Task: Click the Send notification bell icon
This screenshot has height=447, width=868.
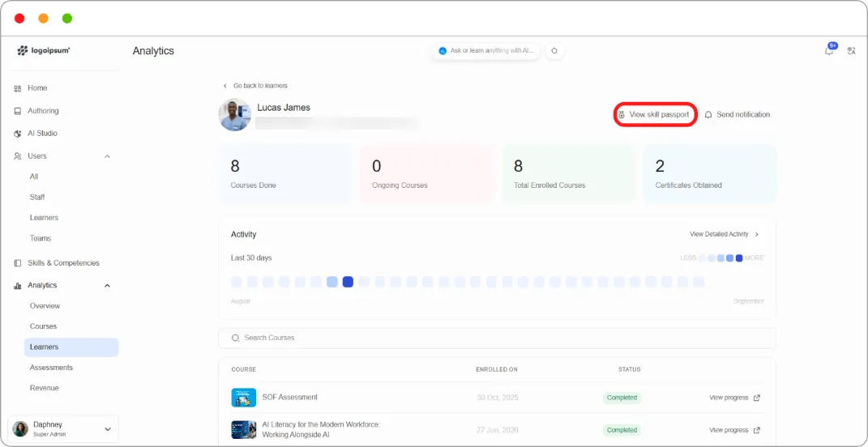Action: (708, 115)
